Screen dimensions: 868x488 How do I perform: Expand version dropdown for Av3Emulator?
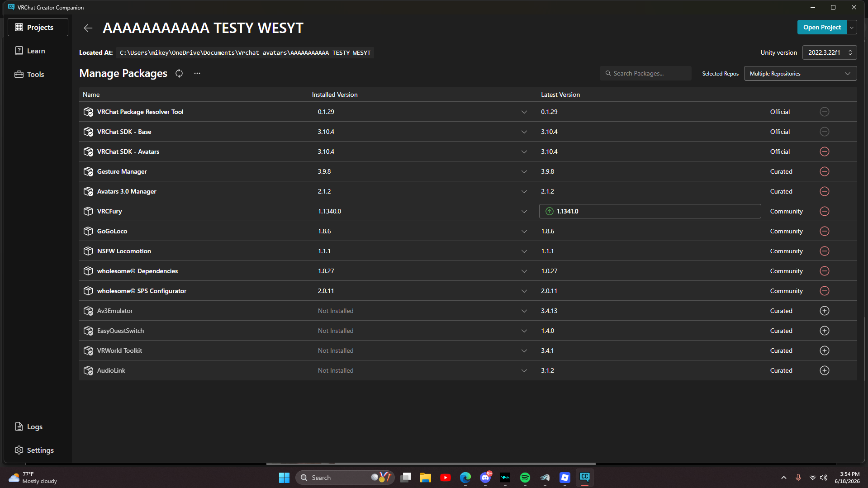(x=524, y=311)
